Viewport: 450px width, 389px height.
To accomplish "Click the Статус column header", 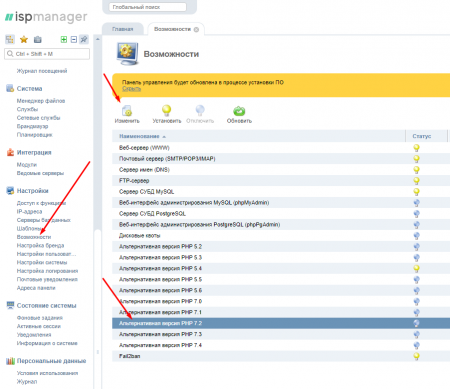I will tap(422, 136).
